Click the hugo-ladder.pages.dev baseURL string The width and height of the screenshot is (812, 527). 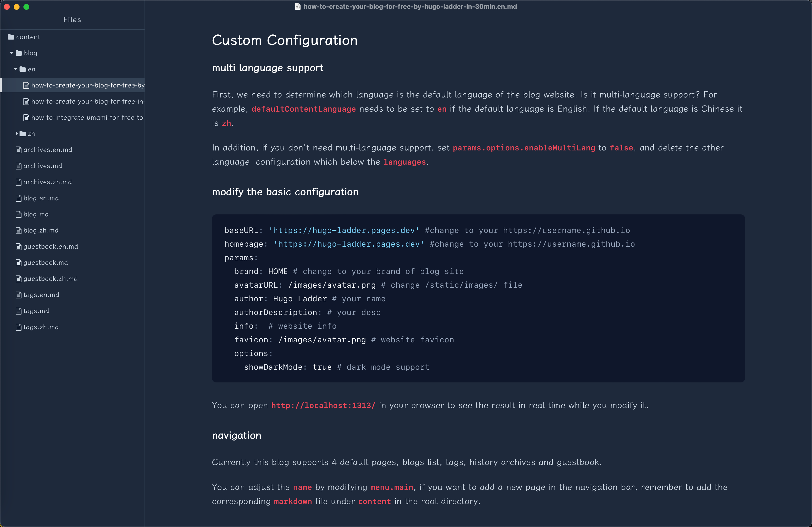click(x=344, y=230)
